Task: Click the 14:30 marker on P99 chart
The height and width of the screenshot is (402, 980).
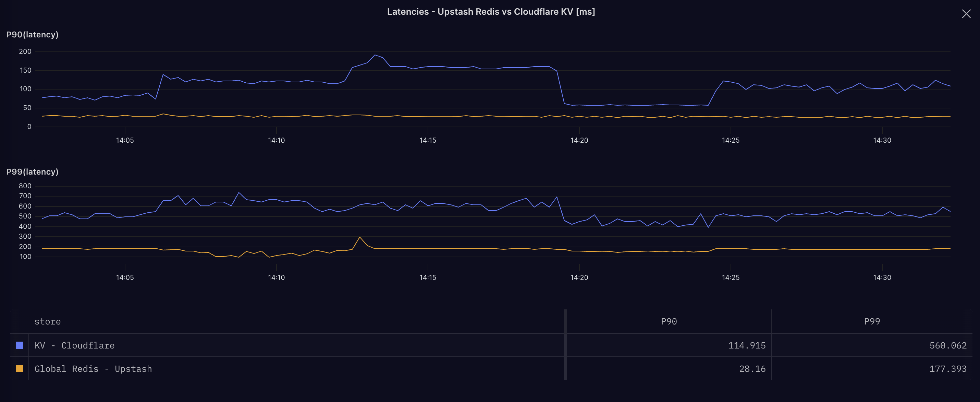Action: [x=882, y=277]
